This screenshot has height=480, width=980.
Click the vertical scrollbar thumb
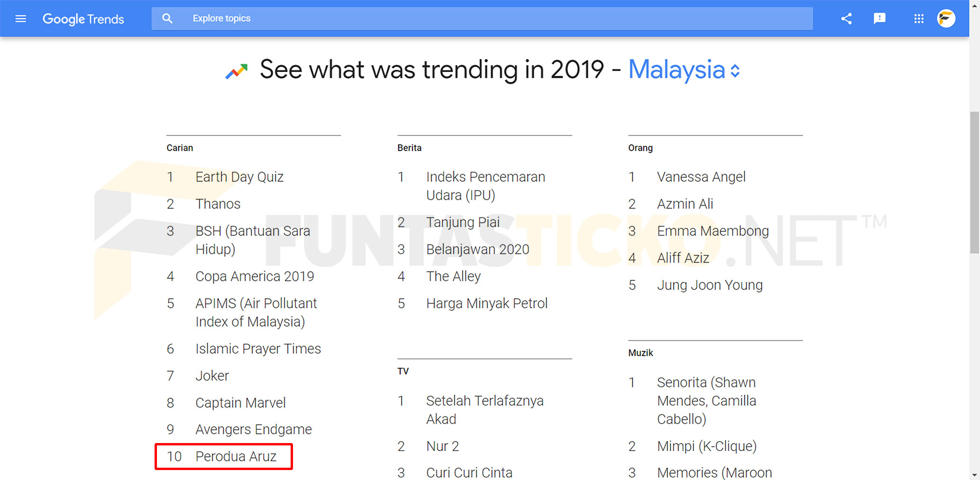[975, 183]
